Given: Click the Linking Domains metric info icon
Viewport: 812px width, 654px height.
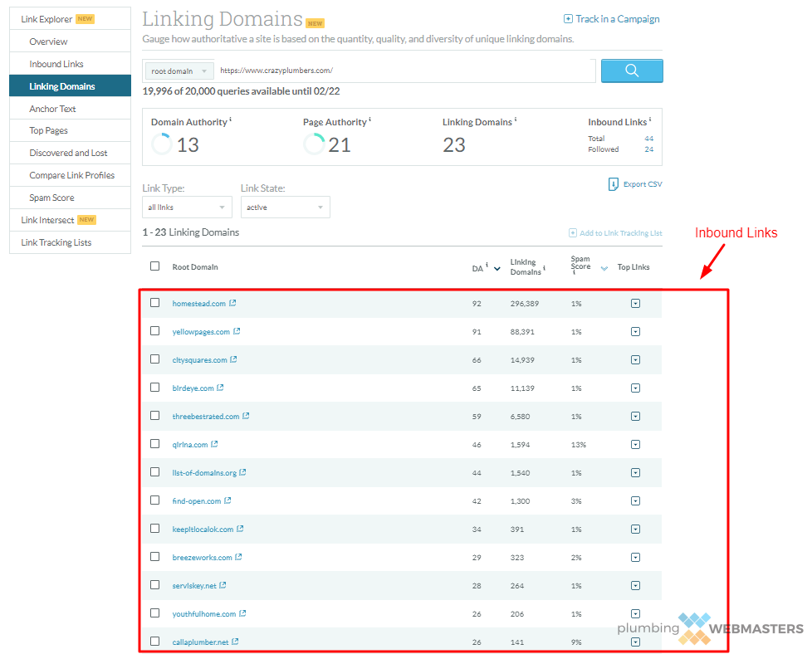Looking at the screenshot, I should (x=516, y=120).
